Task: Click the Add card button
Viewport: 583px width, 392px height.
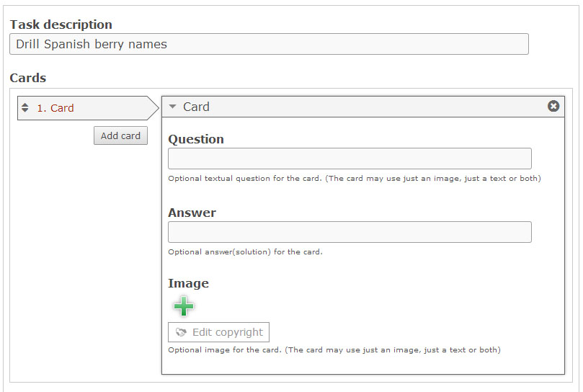Action: tap(120, 135)
